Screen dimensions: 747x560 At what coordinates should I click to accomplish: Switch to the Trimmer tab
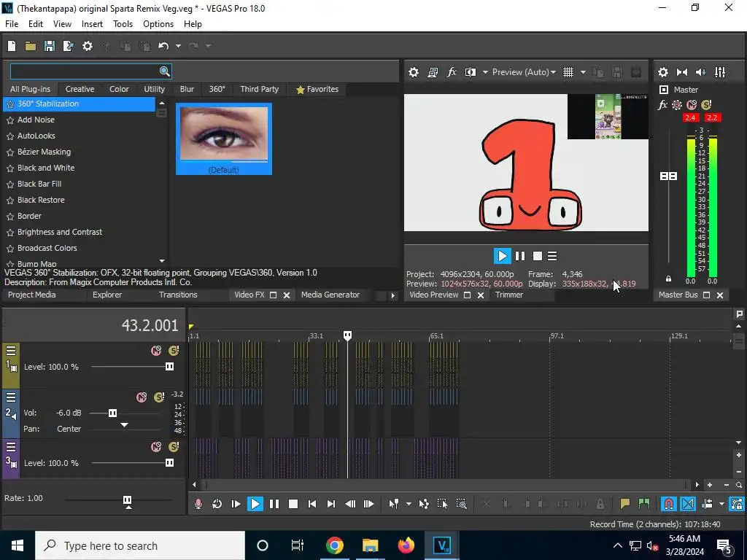coord(508,295)
